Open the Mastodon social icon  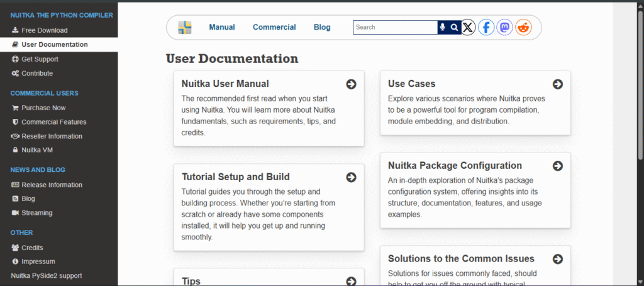[505, 28]
